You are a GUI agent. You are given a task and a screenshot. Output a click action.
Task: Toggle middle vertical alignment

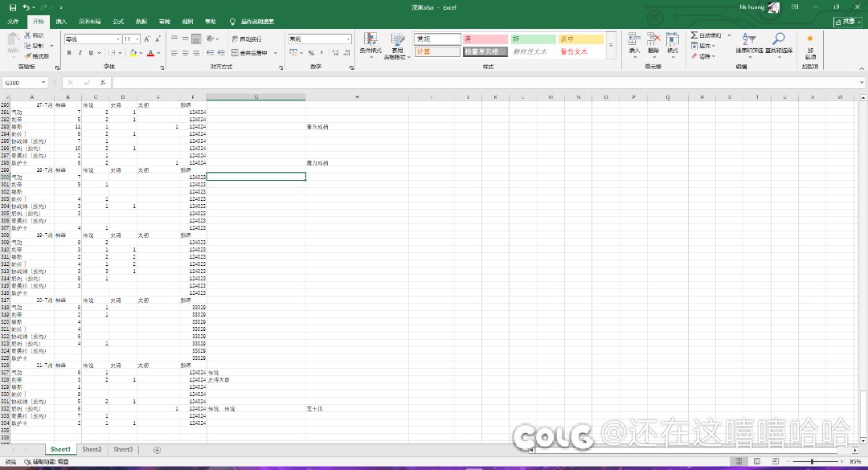coord(186,39)
